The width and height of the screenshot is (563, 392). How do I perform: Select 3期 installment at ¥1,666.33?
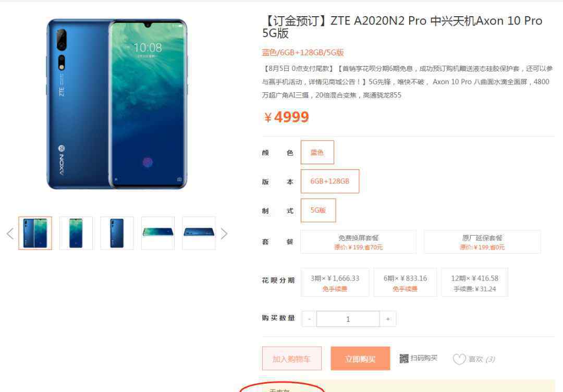tap(335, 283)
